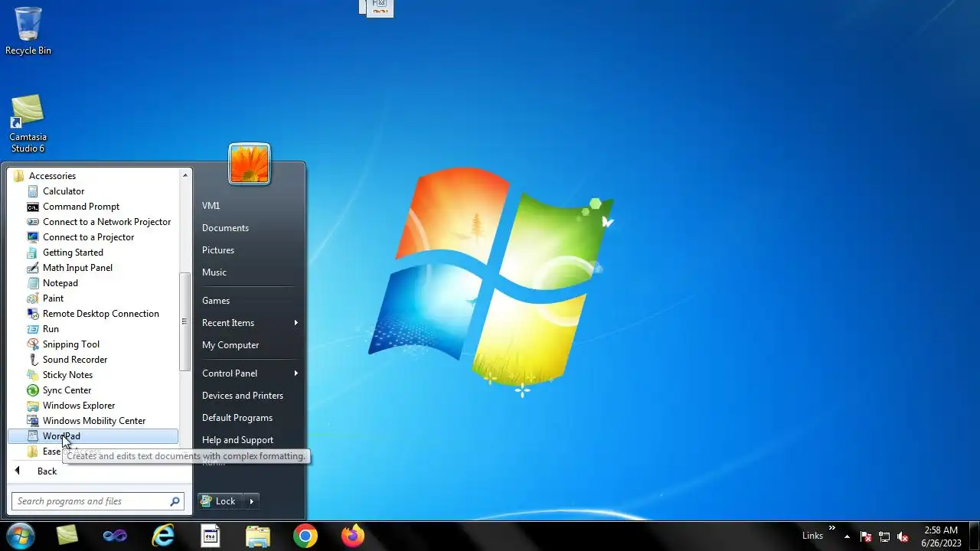
Task: Launch Google Chrome from taskbar
Action: coord(305,536)
